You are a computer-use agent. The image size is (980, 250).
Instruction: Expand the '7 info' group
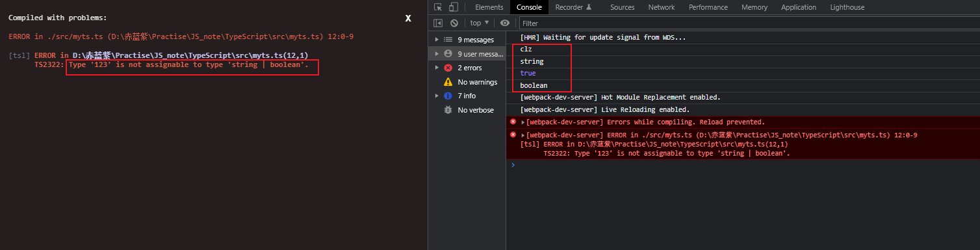pos(437,96)
